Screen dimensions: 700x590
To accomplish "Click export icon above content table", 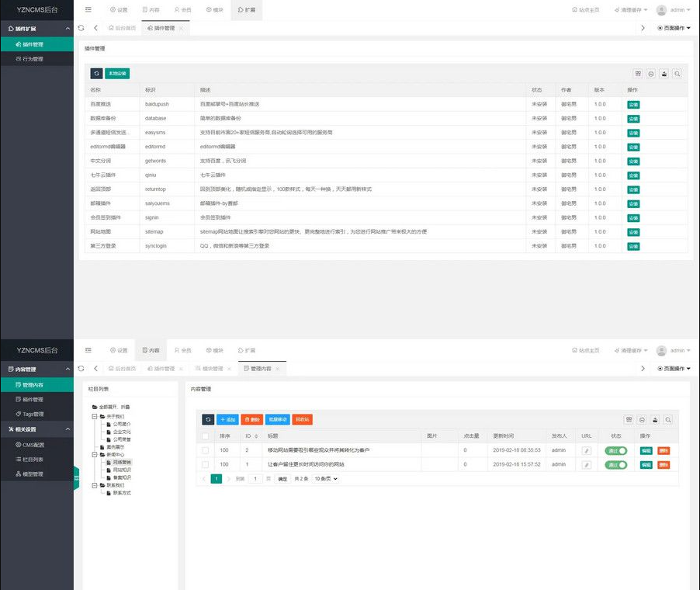I will [x=655, y=420].
